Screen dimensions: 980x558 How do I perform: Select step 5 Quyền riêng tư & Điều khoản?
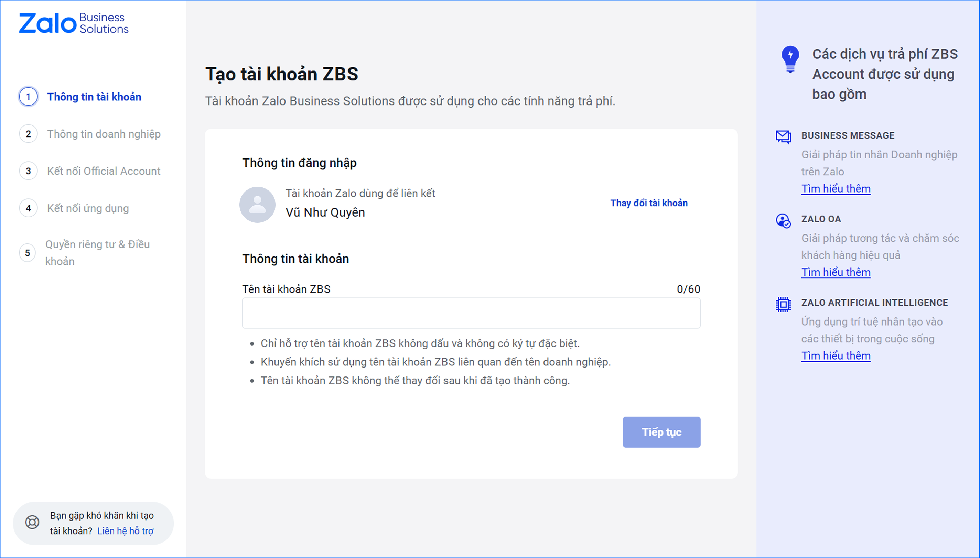click(97, 253)
